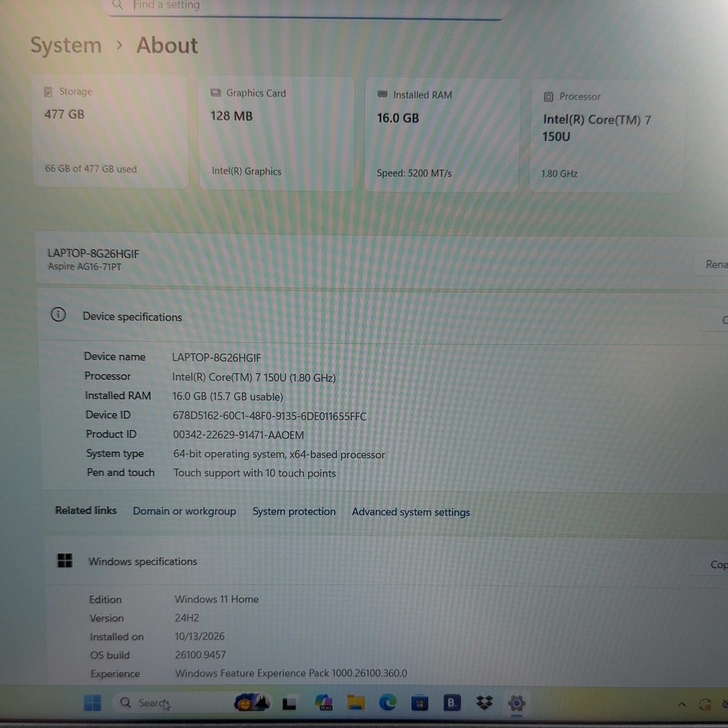
Task: Open System protection link
Action: [x=294, y=511]
